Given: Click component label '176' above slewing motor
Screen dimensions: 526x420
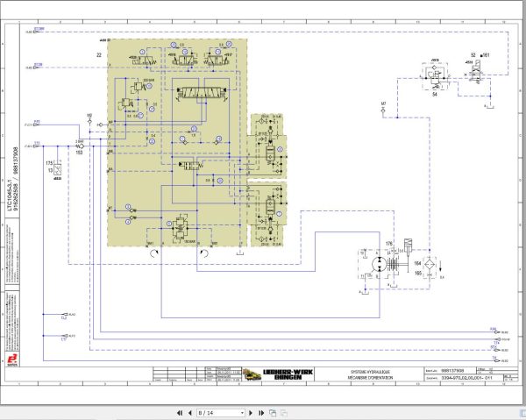Looking at the screenshot, I should click(x=388, y=244).
